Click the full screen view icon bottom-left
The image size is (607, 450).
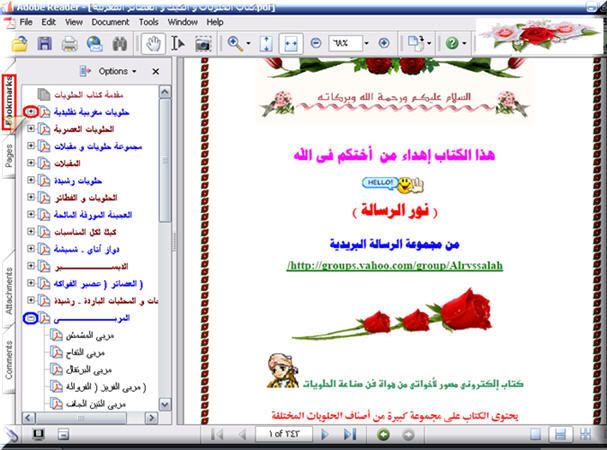point(38,435)
